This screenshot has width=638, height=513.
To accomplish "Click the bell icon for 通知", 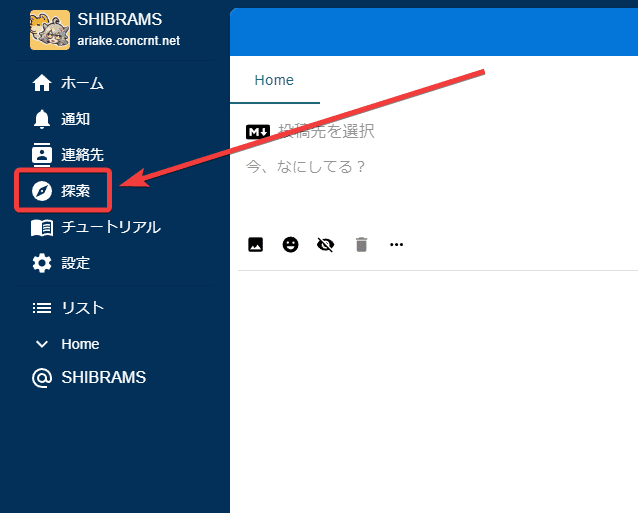I will 42,119.
